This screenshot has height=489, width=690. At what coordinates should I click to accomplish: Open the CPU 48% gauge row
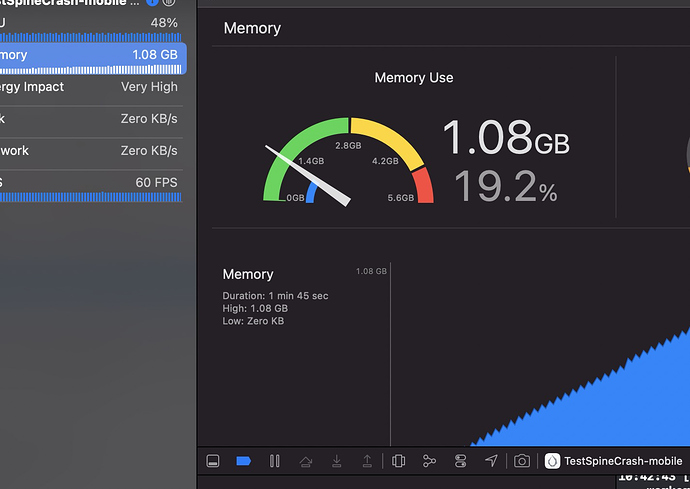[91, 28]
